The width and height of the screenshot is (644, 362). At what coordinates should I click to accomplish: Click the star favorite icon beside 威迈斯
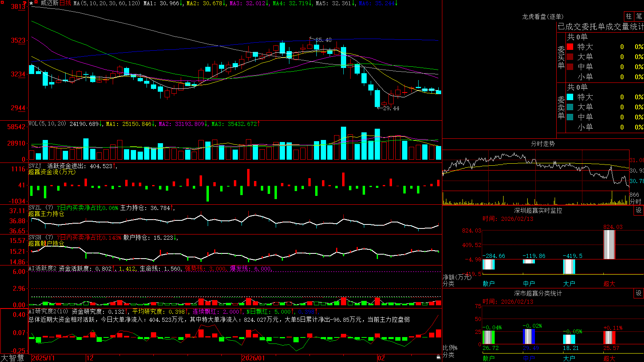31,3
